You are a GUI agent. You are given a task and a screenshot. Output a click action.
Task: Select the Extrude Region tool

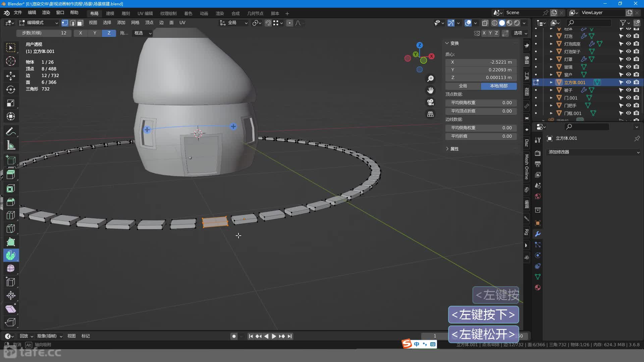point(11,175)
